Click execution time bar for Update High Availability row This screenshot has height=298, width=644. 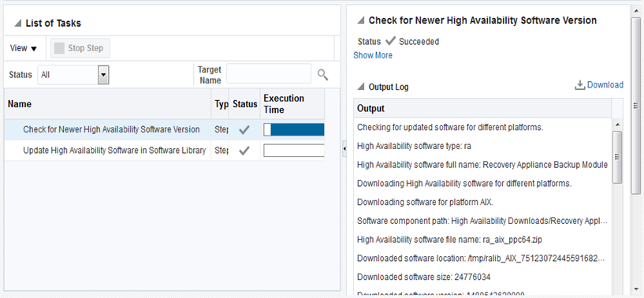click(294, 151)
